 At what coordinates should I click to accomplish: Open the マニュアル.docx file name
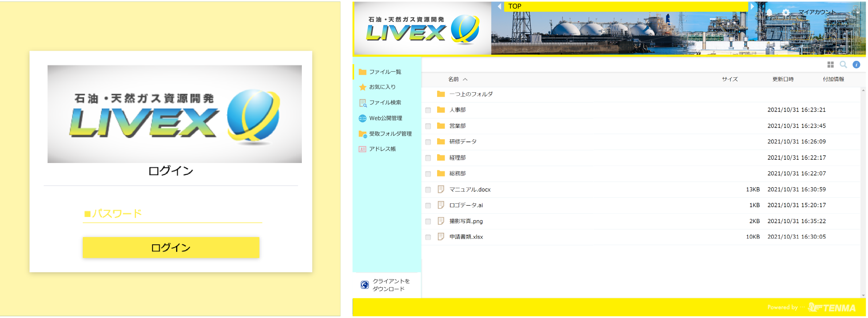coord(470,189)
